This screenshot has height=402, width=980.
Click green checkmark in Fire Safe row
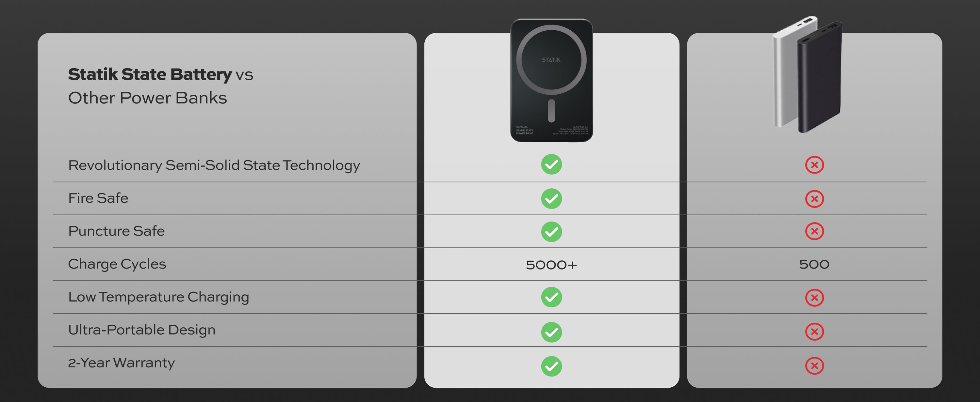(x=551, y=199)
